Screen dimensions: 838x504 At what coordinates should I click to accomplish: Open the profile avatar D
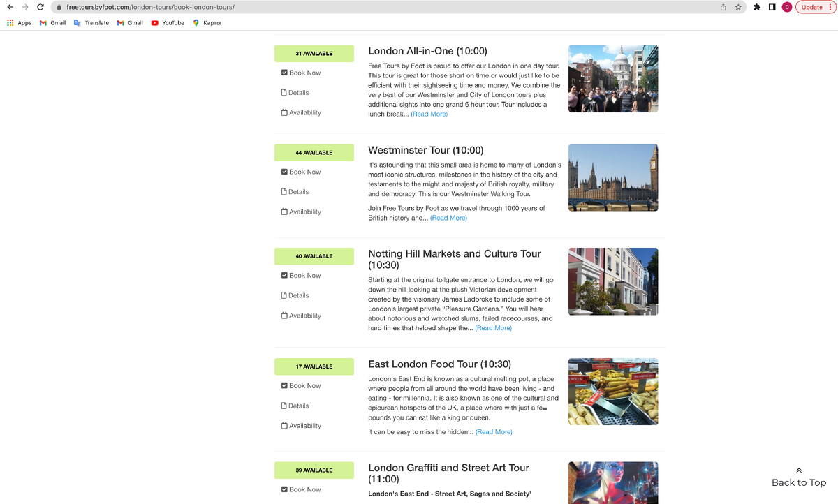click(786, 7)
